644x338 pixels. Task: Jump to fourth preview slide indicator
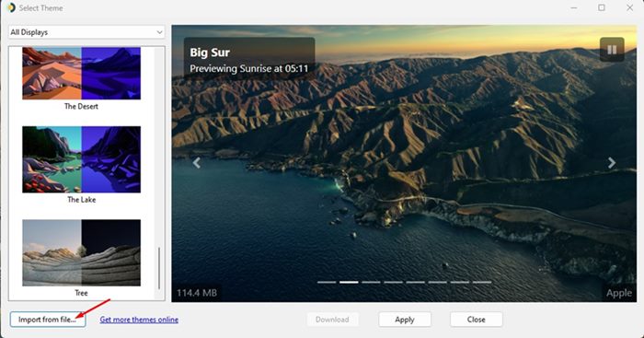(393, 282)
